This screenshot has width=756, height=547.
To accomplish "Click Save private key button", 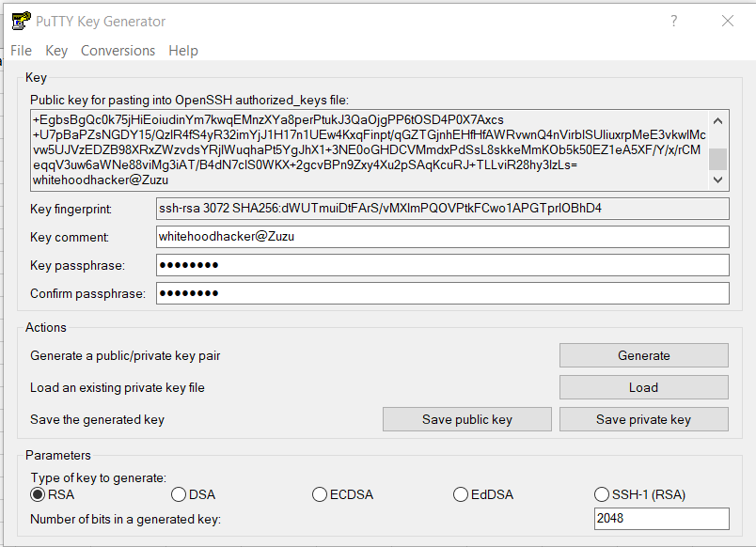I will pos(644,419).
